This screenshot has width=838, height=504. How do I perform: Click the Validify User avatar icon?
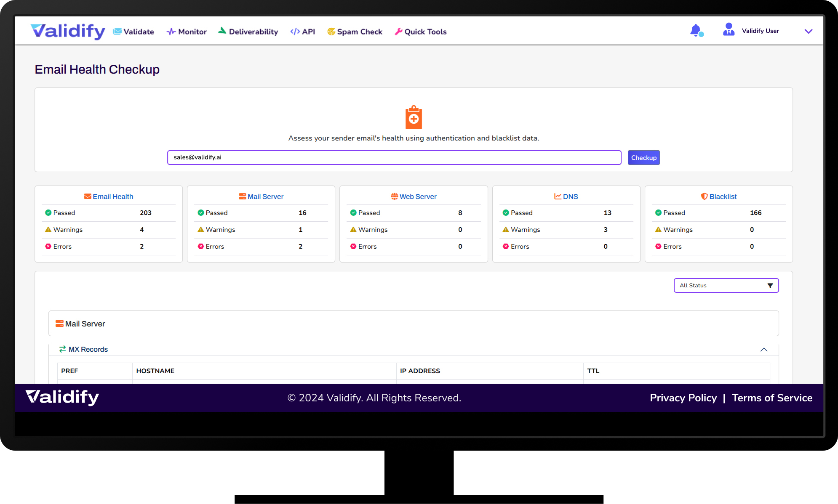point(729,30)
